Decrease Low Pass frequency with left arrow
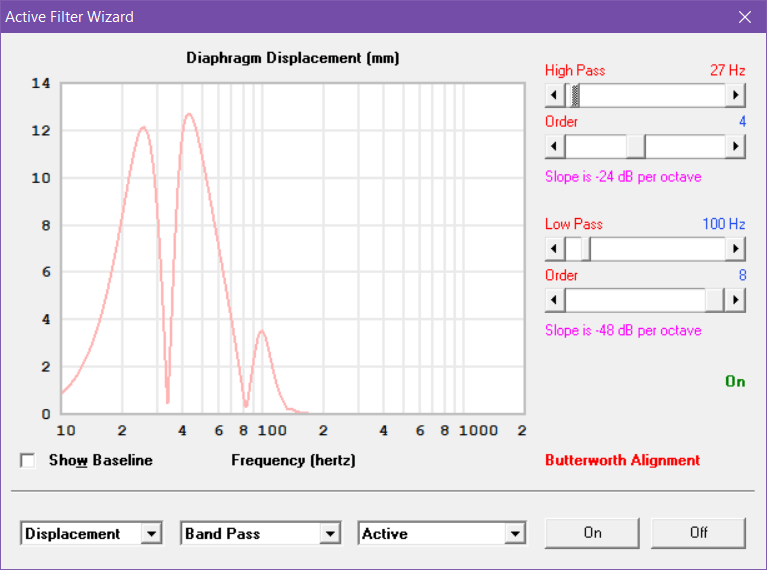This screenshot has width=767, height=570. point(555,249)
